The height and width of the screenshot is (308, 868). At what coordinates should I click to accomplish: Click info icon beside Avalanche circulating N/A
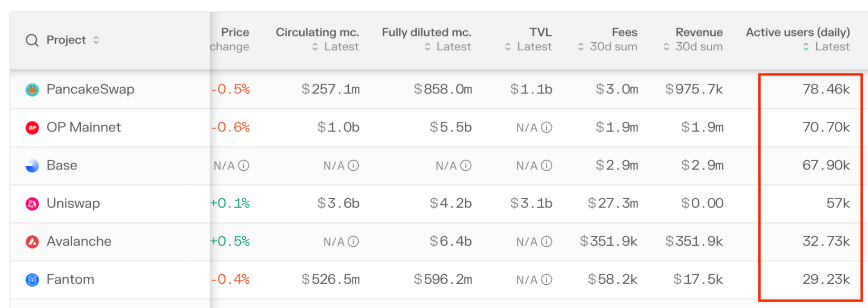354,242
